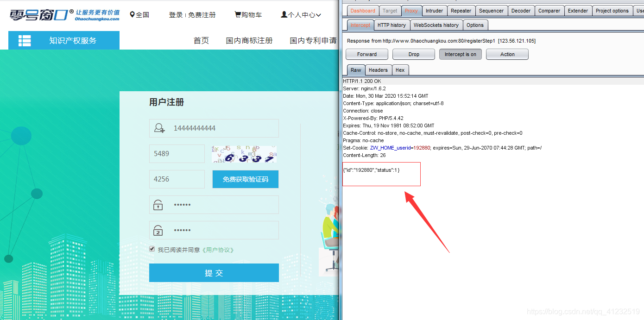The width and height of the screenshot is (644, 320).
Task: Click the Server: nginx/1.6.2 line
Action: (x=364, y=88)
